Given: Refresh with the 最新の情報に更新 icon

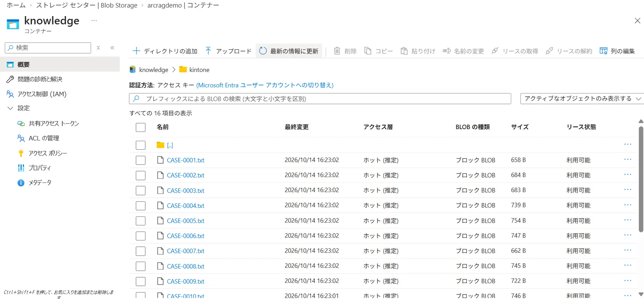Looking at the screenshot, I should tap(263, 51).
